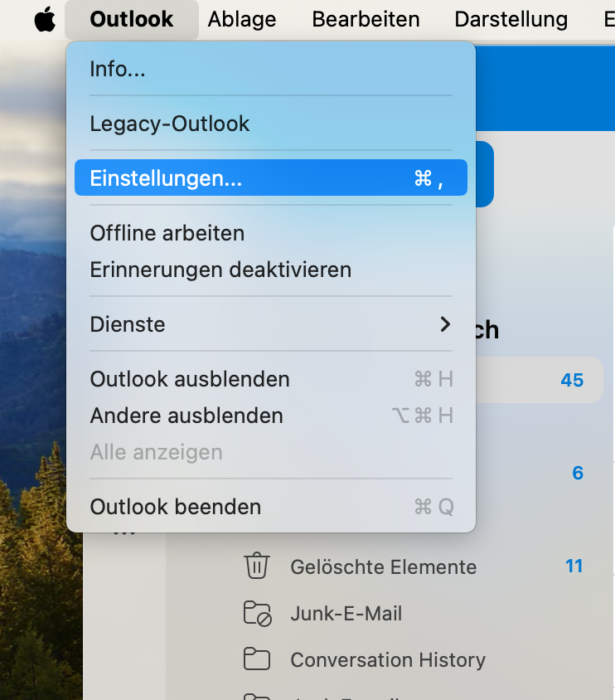The width and height of the screenshot is (615, 700).
Task: Quit via Outlook beenden
Action: click(x=176, y=507)
